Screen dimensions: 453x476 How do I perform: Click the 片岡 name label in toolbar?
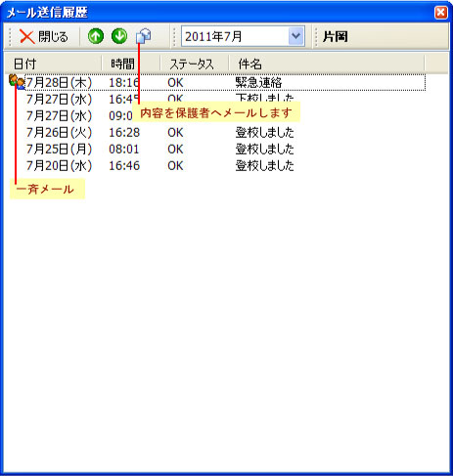pyautogui.click(x=335, y=36)
